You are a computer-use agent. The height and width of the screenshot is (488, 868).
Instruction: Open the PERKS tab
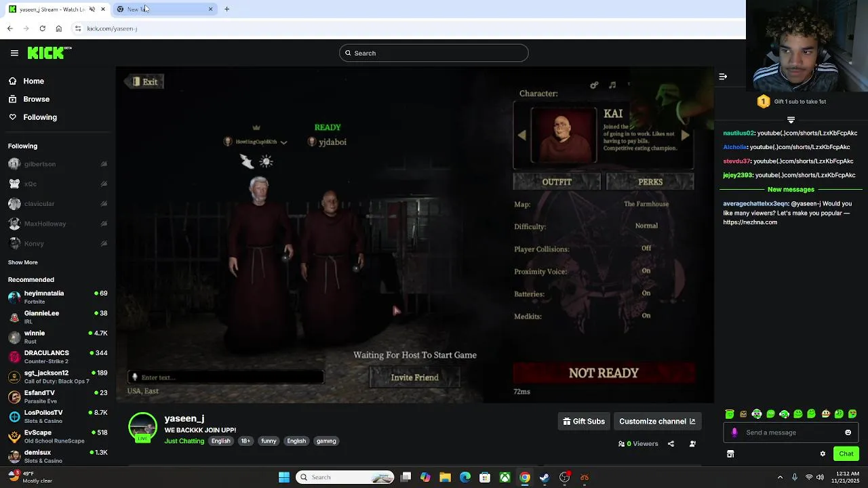pyautogui.click(x=650, y=182)
